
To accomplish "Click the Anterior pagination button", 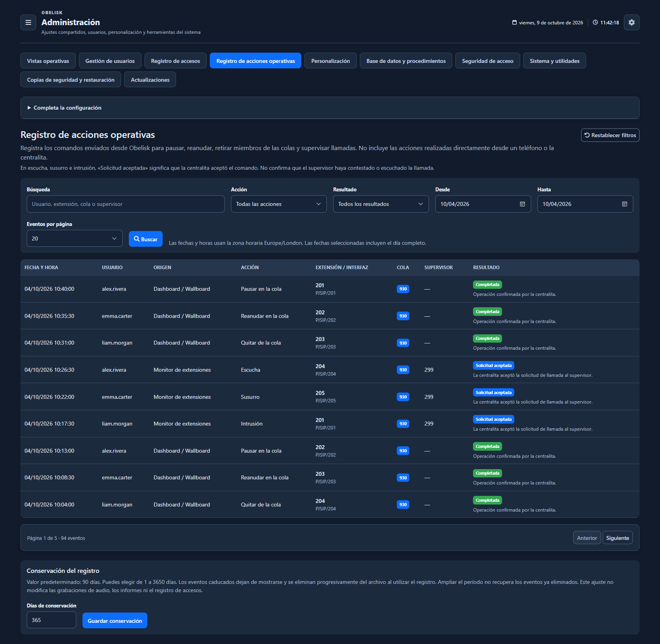I will [587, 538].
